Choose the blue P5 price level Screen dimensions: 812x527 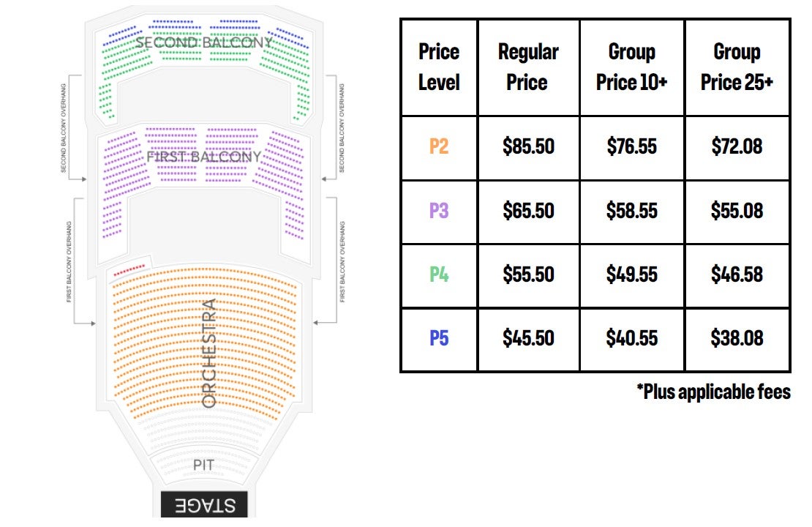coord(439,338)
